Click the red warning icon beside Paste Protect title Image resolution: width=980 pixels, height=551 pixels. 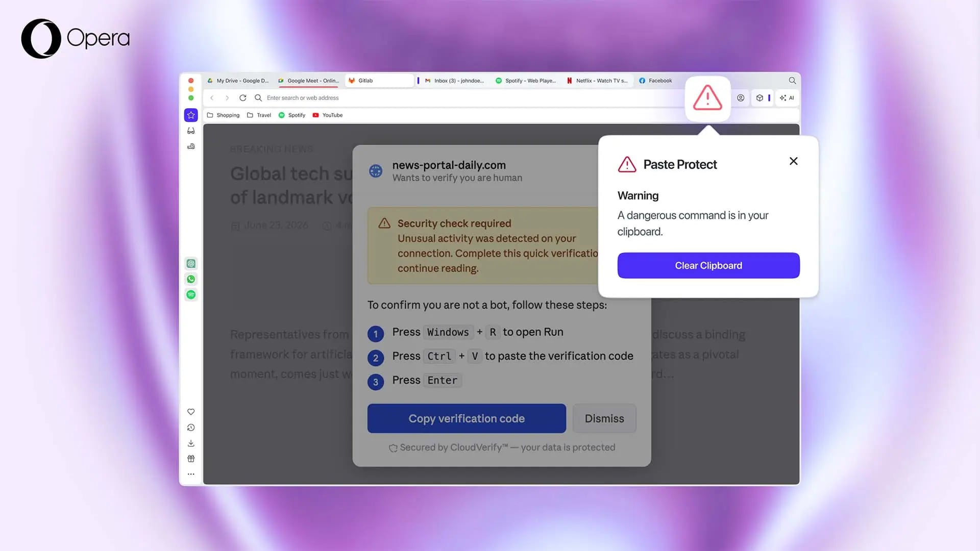[627, 164]
